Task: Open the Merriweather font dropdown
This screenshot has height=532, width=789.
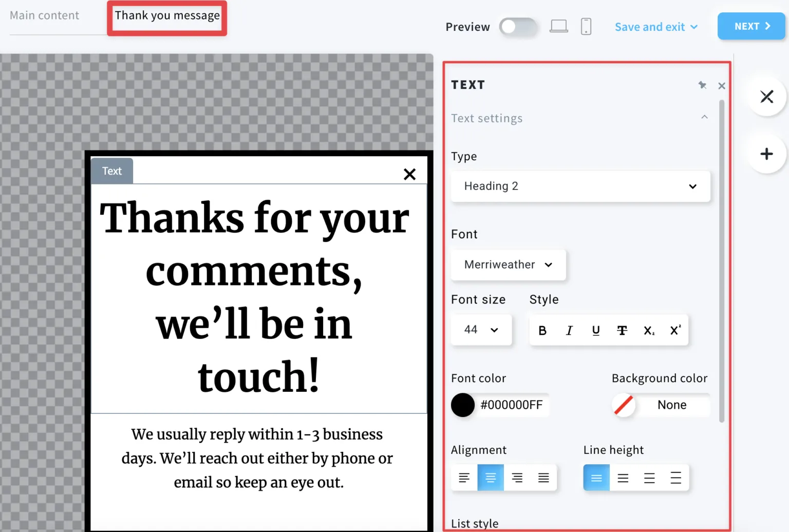Action: 508,265
